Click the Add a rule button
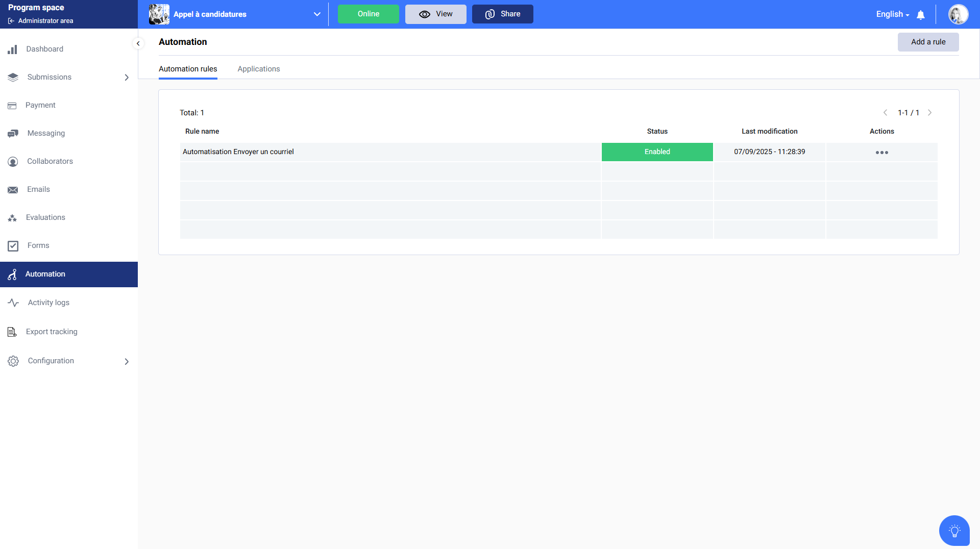 pyautogui.click(x=928, y=42)
